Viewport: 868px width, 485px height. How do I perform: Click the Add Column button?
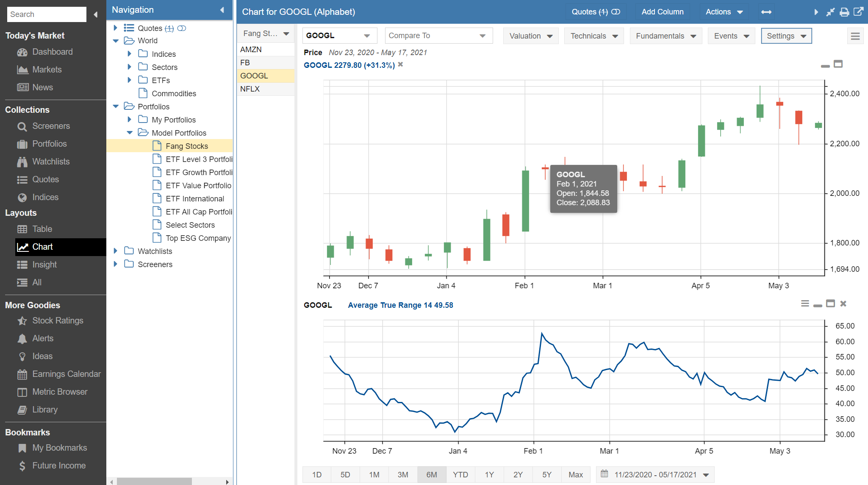662,12
